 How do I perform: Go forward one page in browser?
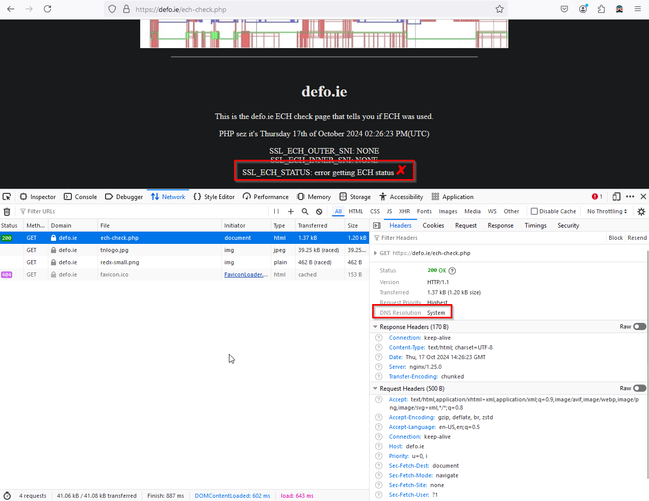[29, 9]
